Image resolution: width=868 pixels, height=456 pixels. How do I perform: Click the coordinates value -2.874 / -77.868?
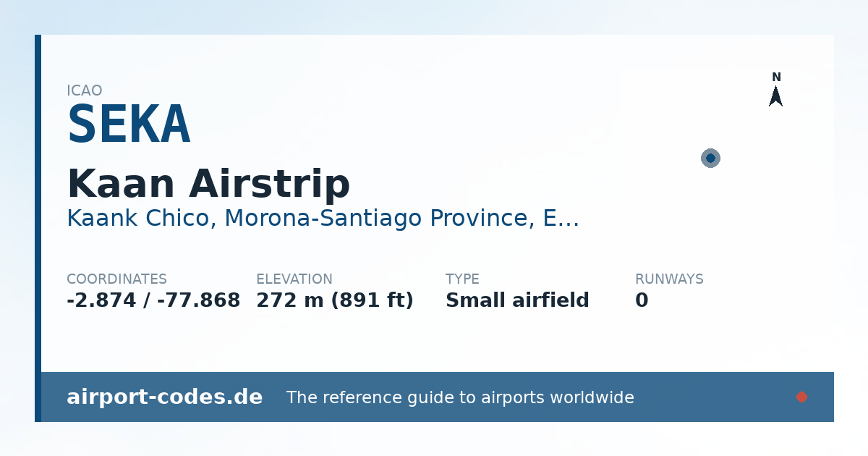tap(153, 300)
